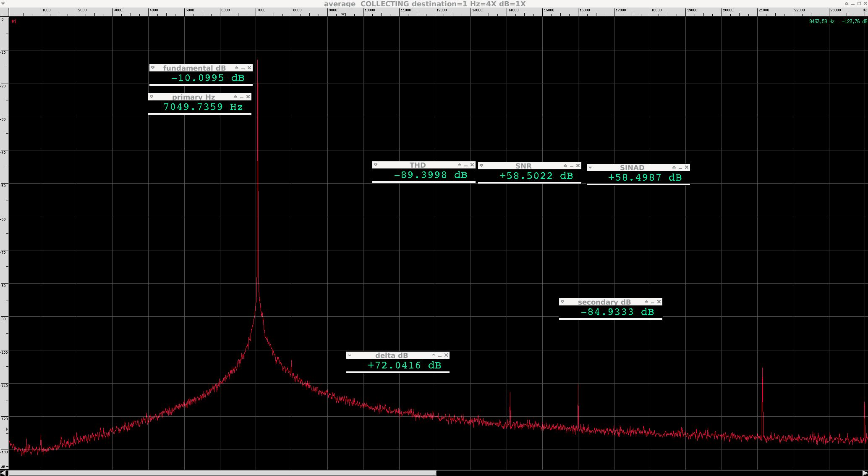Click the 7049.7359 Hz readout value

point(203,107)
